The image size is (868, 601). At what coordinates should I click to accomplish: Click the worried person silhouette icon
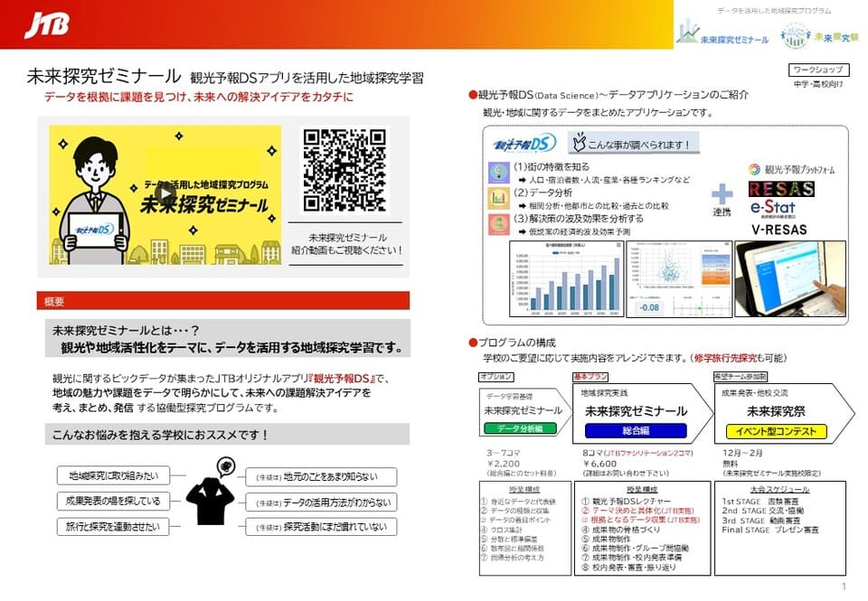click(210, 493)
